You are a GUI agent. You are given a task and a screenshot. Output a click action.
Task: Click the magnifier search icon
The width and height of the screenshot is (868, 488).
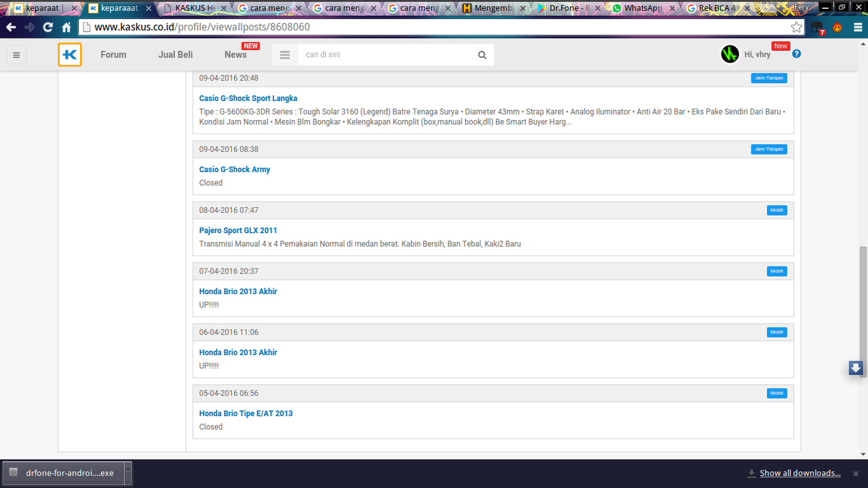coord(482,55)
